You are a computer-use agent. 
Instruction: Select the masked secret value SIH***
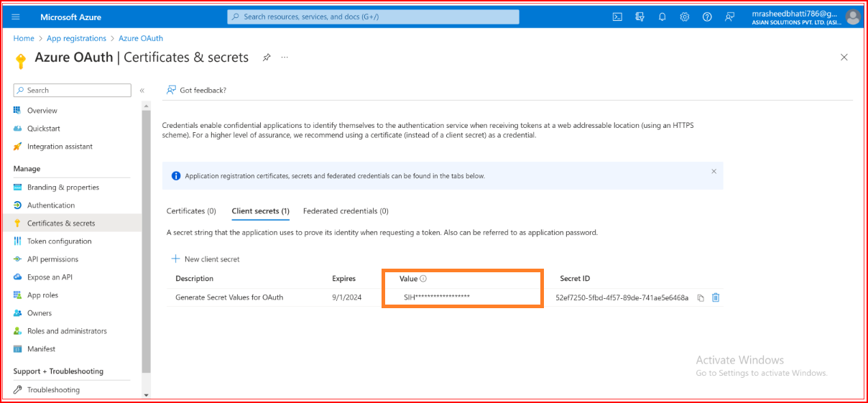click(437, 297)
